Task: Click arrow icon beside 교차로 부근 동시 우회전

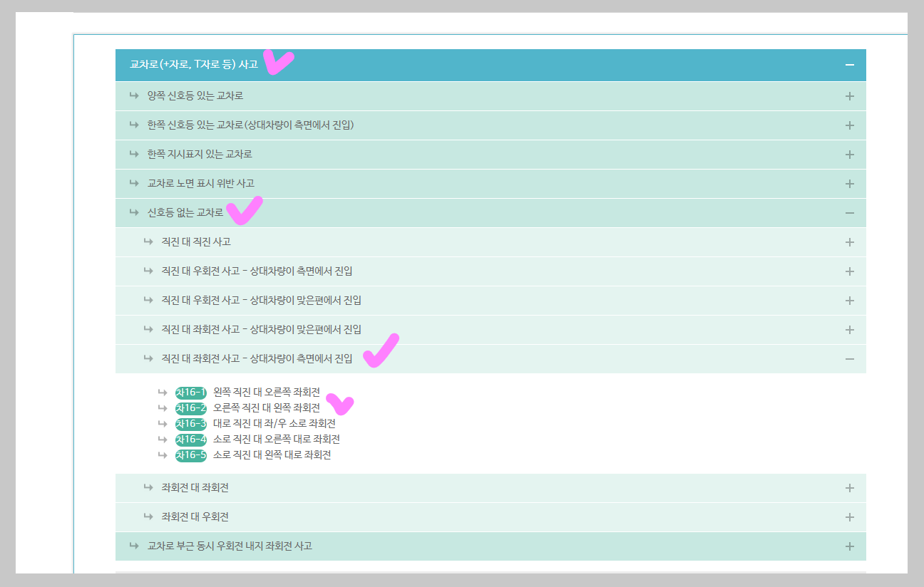Action: [x=134, y=546]
